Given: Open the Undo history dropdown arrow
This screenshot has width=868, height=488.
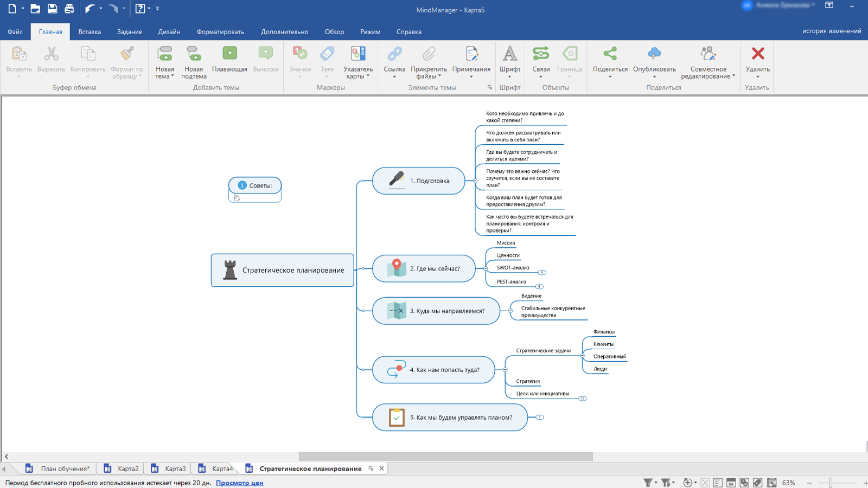Looking at the screenshot, I should pos(100,9).
